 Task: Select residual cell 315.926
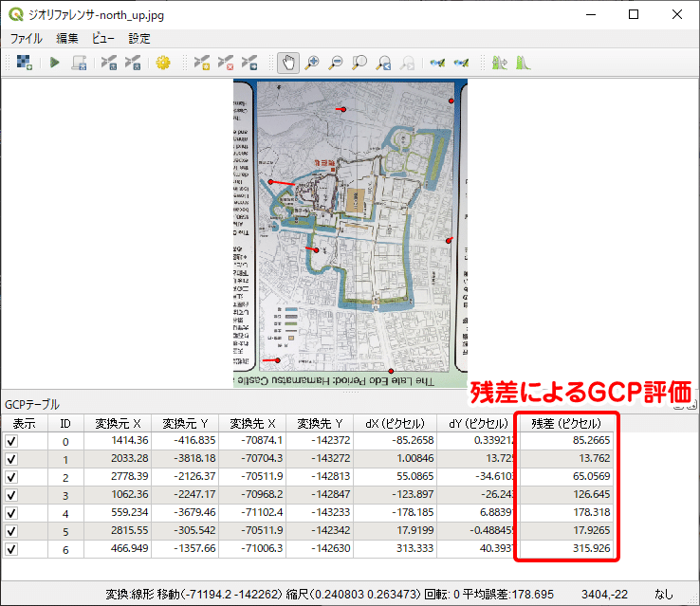[x=566, y=548]
